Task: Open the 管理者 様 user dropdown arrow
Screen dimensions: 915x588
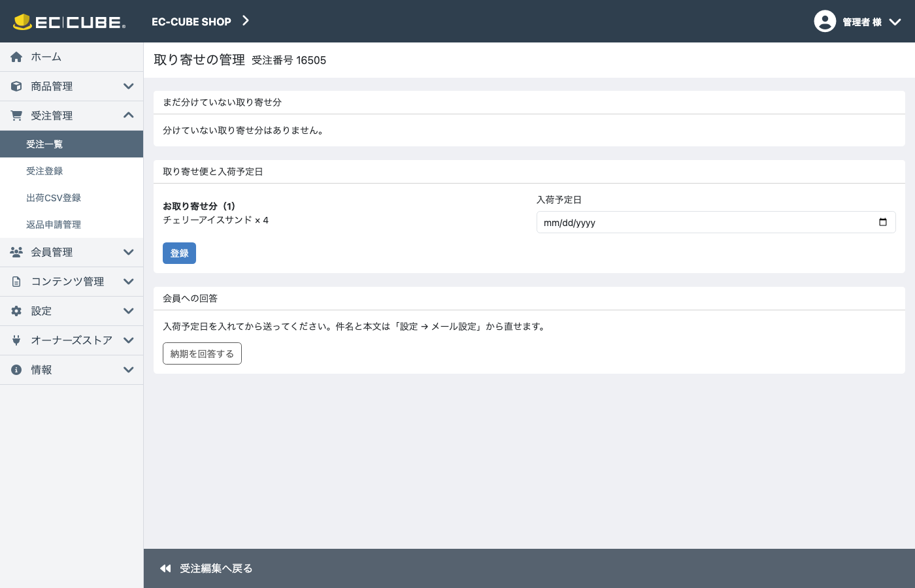Action: click(x=895, y=22)
